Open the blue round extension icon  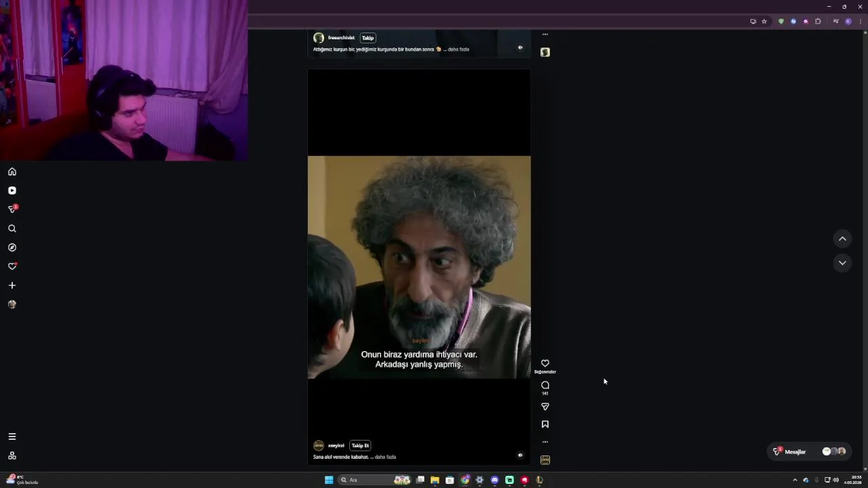click(x=793, y=21)
